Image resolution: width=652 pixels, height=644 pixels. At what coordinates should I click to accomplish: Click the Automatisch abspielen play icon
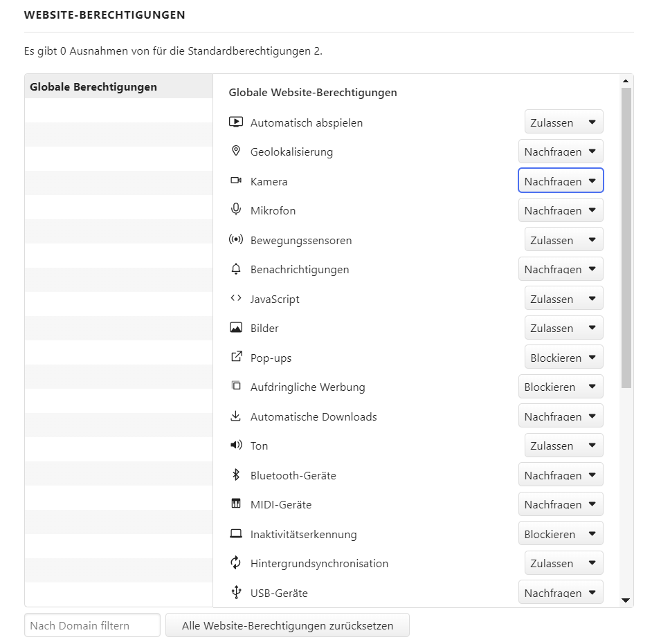[x=236, y=122]
